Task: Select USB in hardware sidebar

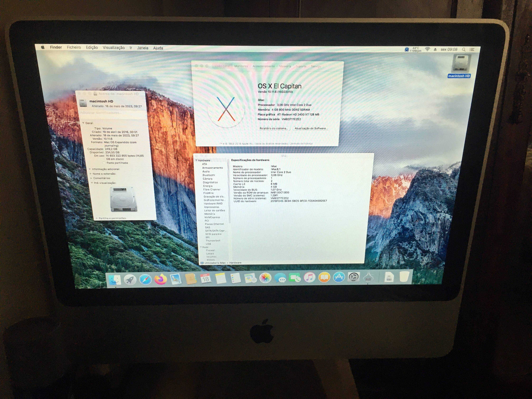Action: (x=208, y=244)
